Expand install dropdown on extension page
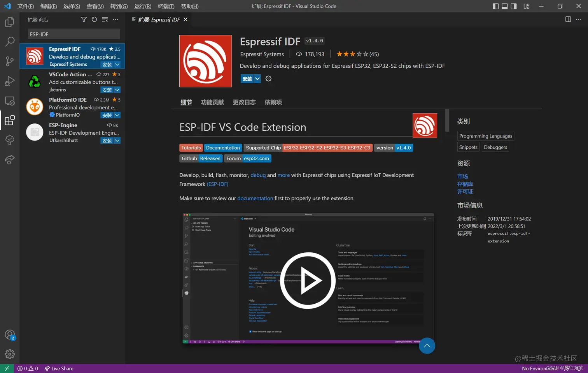The width and height of the screenshot is (588, 373). pos(257,79)
